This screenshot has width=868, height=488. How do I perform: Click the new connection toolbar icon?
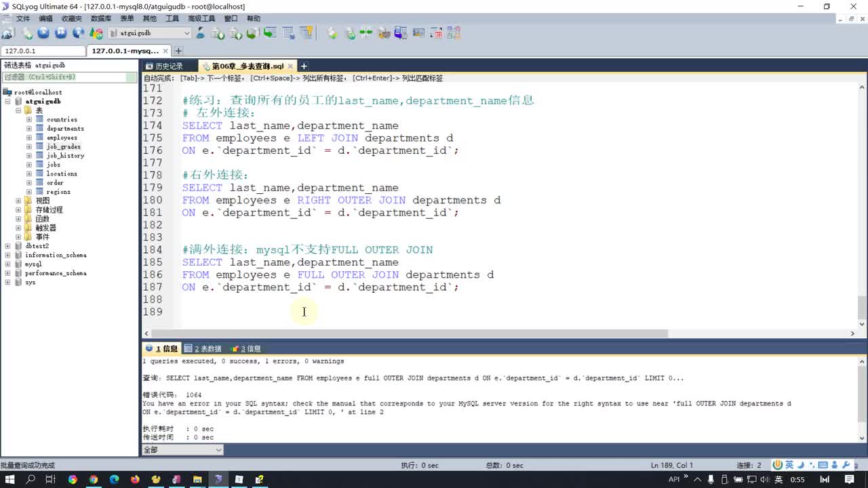tap(7, 33)
